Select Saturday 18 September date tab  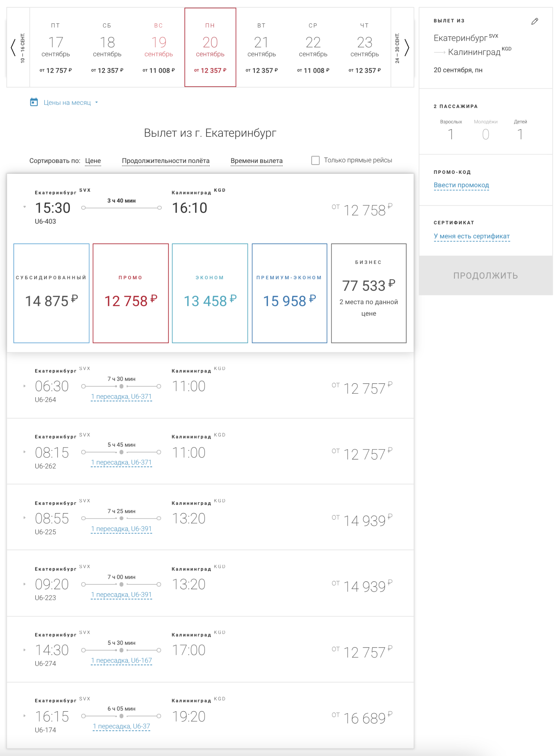tap(107, 48)
